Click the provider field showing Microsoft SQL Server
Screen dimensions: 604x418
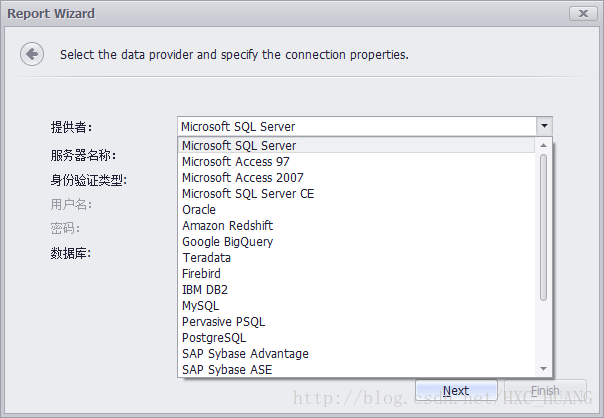(x=357, y=126)
